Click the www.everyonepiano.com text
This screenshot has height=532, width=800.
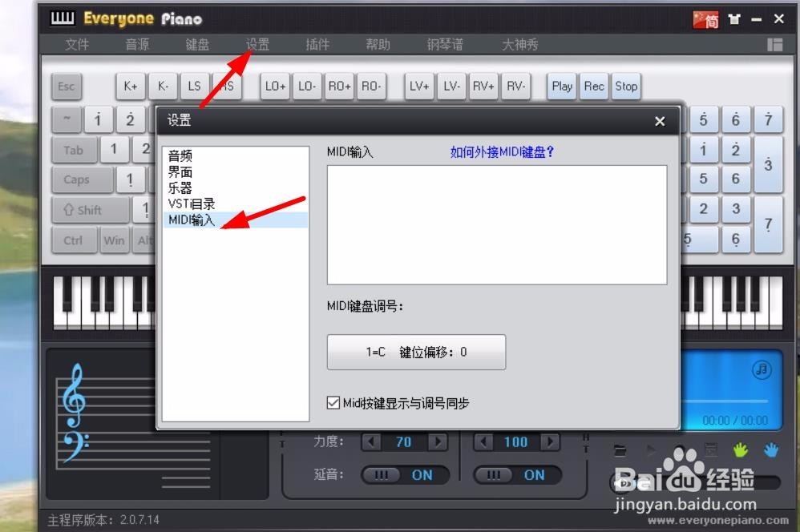coord(718,521)
